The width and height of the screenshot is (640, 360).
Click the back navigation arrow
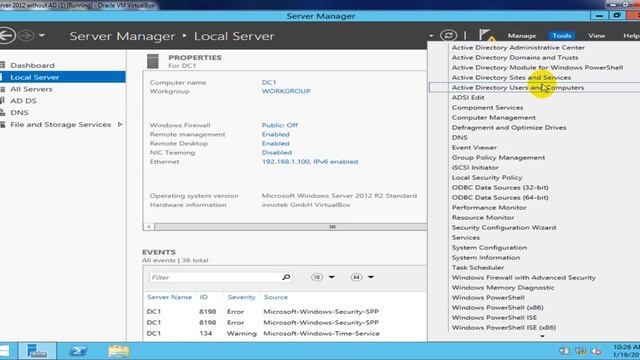click(7, 36)
